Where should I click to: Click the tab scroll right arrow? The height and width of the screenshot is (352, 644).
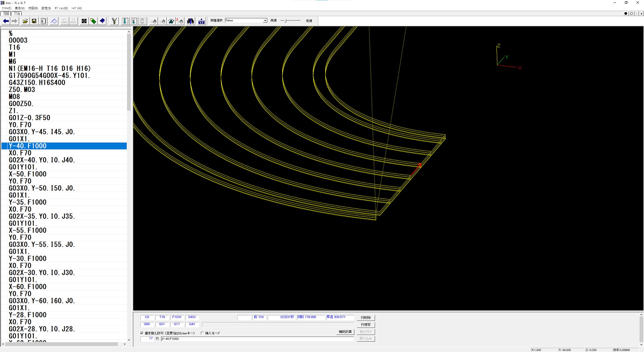pyautogui.click(x=642, y=14)
